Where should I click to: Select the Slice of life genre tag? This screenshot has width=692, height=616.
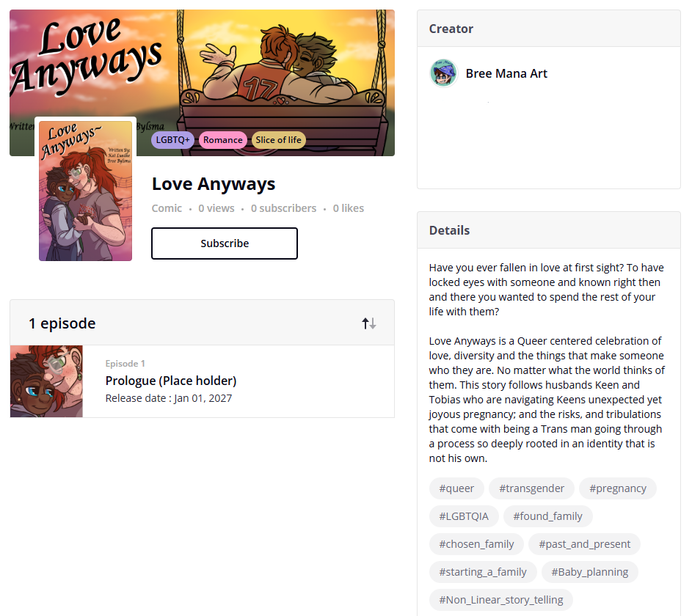pyautogui.click(x=278, y=140)
